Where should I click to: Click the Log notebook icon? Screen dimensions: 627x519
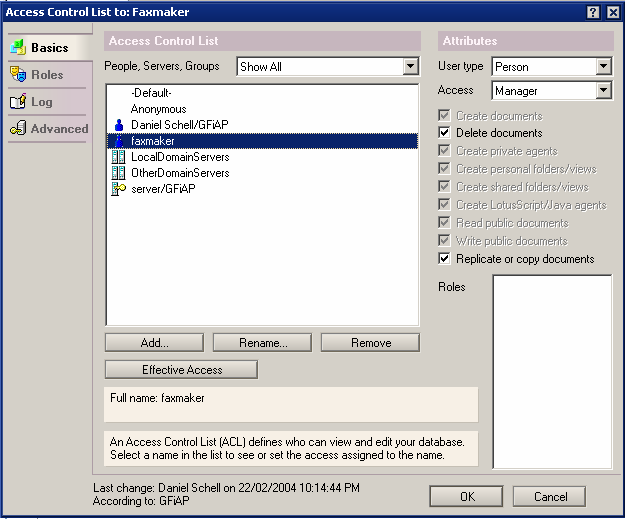[x=17, y=102]
